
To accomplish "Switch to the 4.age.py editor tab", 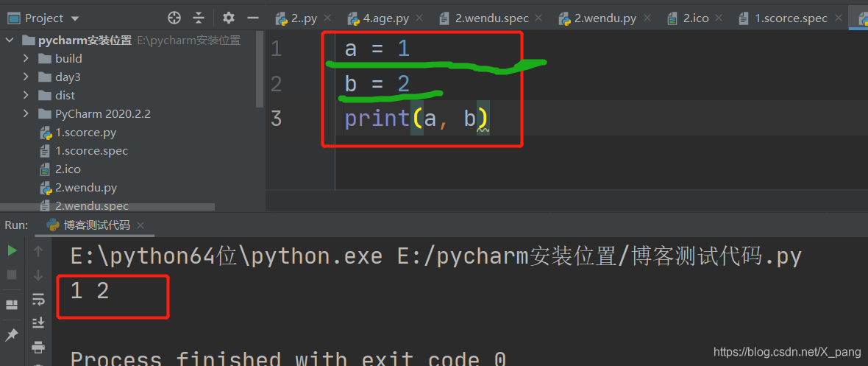I will [x=386, y=18].
